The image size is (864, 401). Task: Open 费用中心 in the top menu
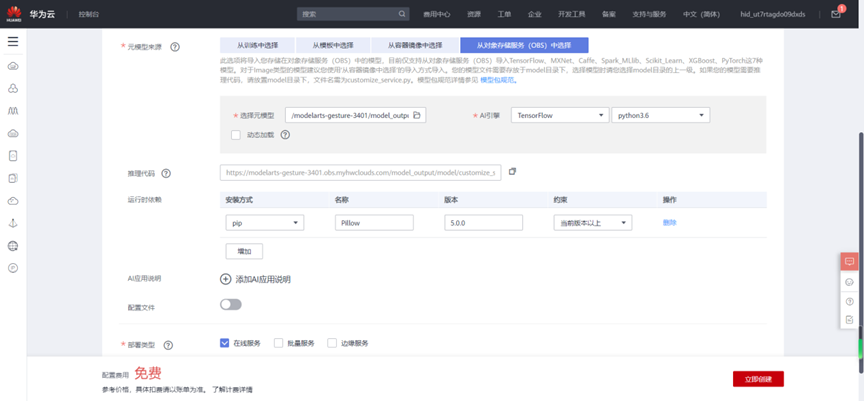[x=436, y=14]
